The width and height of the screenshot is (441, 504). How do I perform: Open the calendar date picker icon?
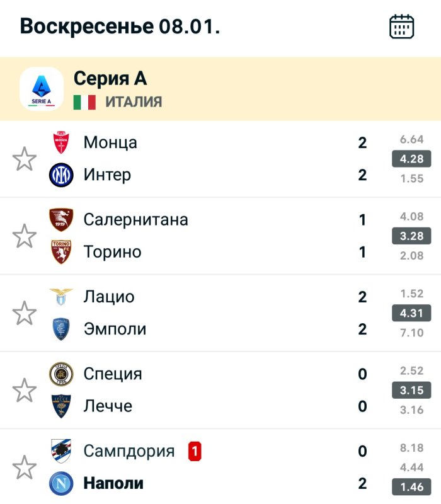click(401, 26)
